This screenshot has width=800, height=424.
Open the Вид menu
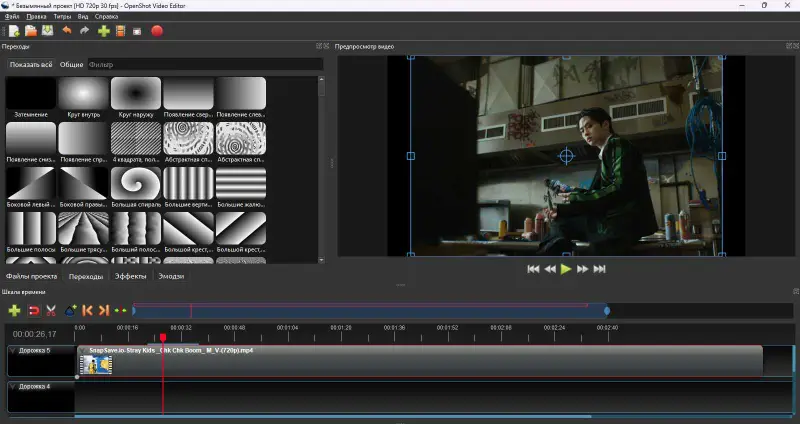tap(83, 16)
